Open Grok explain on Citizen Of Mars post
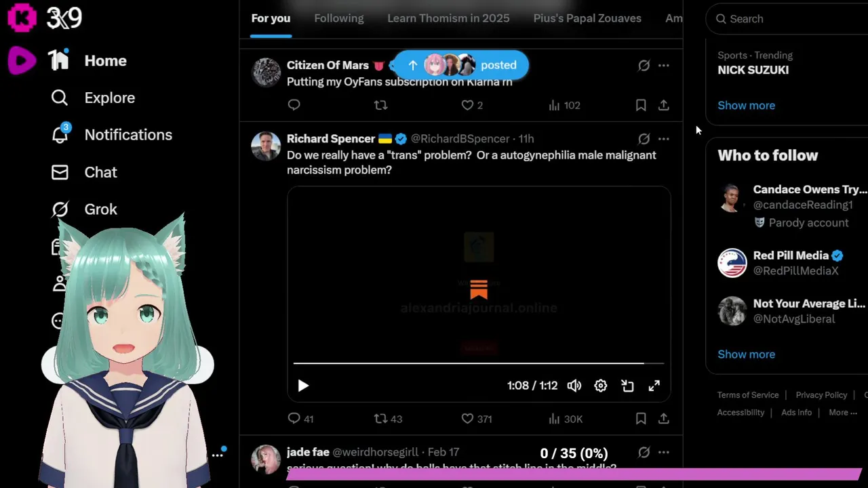The width and height of the screenshot is (868, 488). [x=644, y=65]
